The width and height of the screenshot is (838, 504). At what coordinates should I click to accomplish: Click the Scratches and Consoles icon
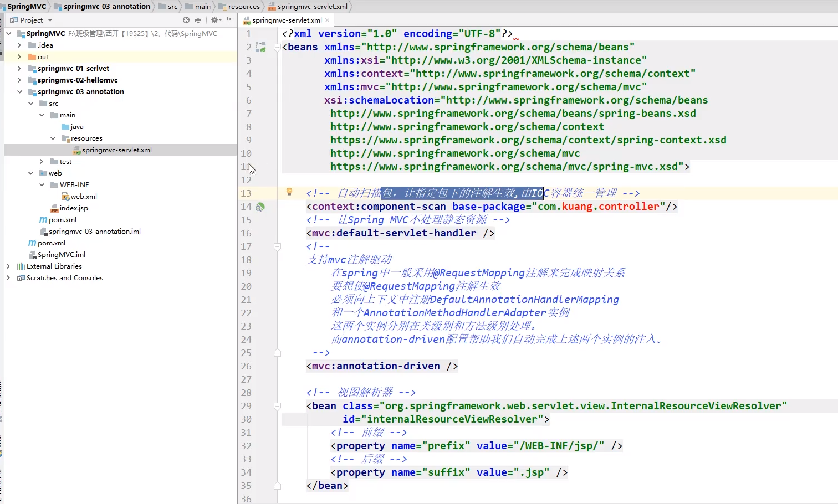21,278
